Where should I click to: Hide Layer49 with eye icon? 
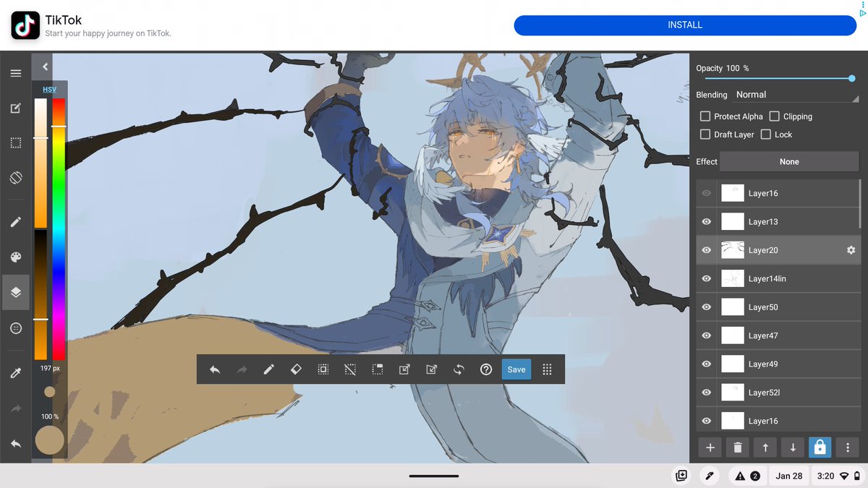tap(707, 364)
